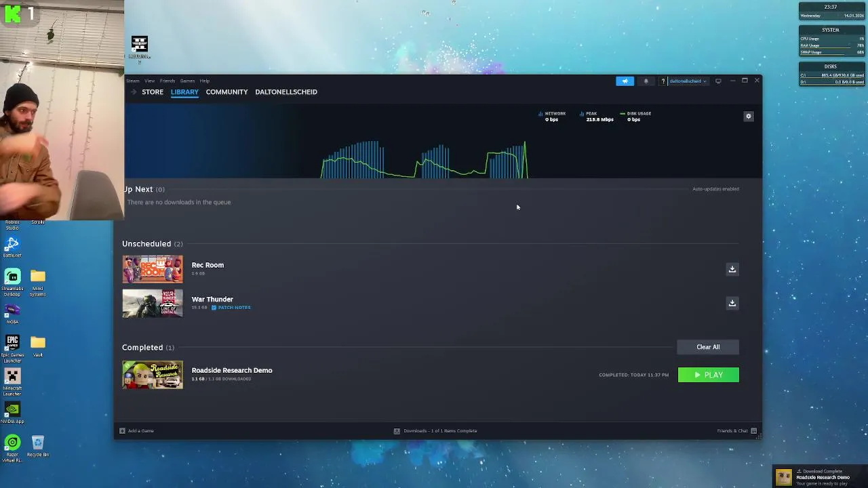Go to the STORE tab
The image size is (868, 488).
pos(153,91)
